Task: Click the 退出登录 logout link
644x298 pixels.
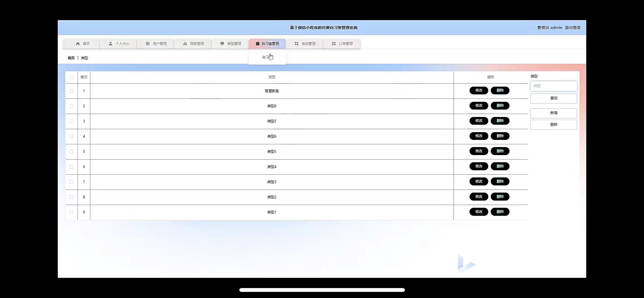Action: (573, 28)
